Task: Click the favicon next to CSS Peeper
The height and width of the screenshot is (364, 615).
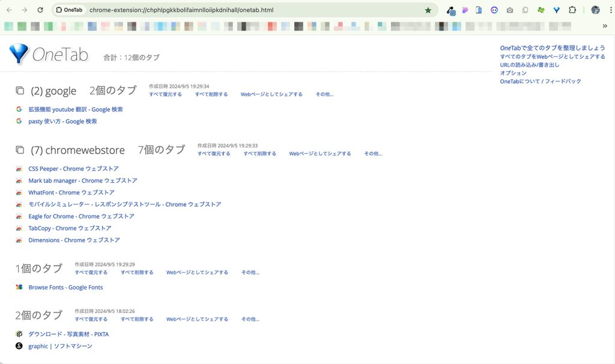Action: point(19,169)
